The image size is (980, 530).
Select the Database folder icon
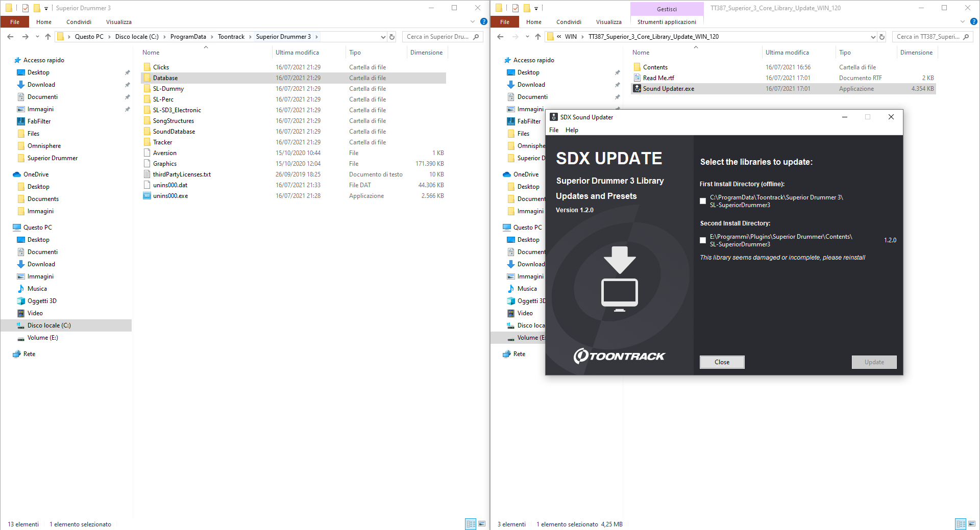pos(147,78)
